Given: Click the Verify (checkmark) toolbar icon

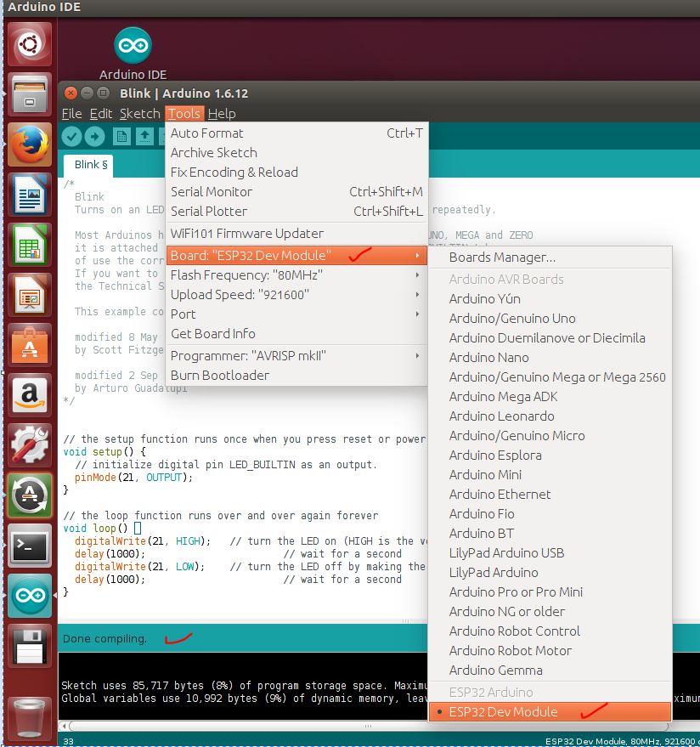Looking at the screenshot, I should pyautogui.click(x=72, y=137).
